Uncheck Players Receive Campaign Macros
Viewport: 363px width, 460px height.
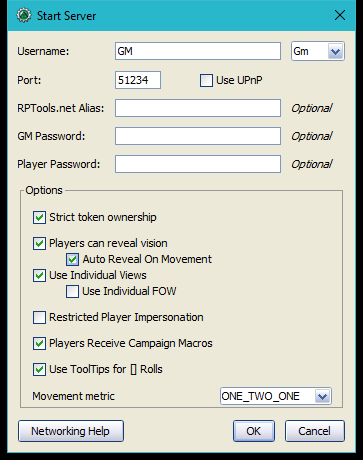pyautogui.click(x=39, y=343)
